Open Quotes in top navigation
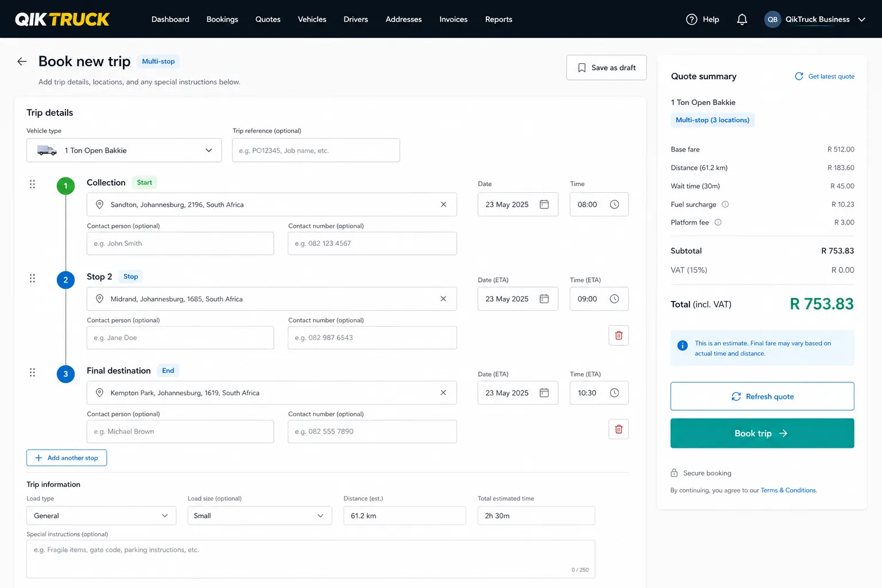Image resolution: width=882 pixels, height=588 pixels. coord(268,20)
